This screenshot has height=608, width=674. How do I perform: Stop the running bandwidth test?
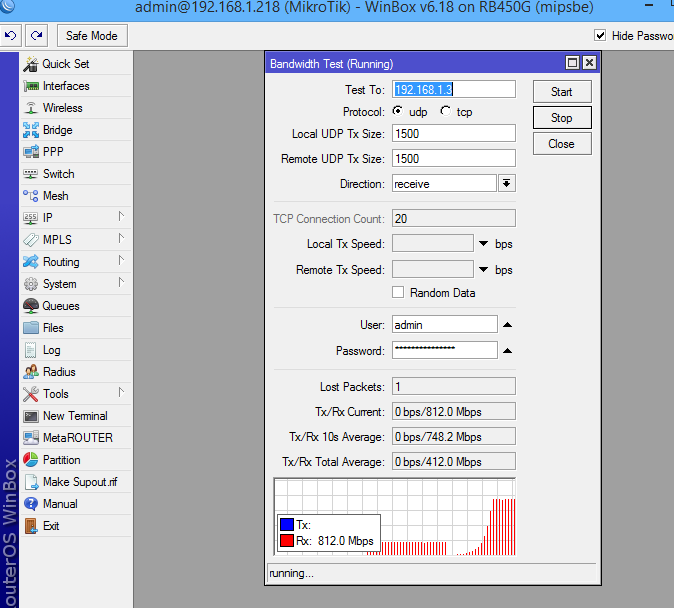(562, 117)
